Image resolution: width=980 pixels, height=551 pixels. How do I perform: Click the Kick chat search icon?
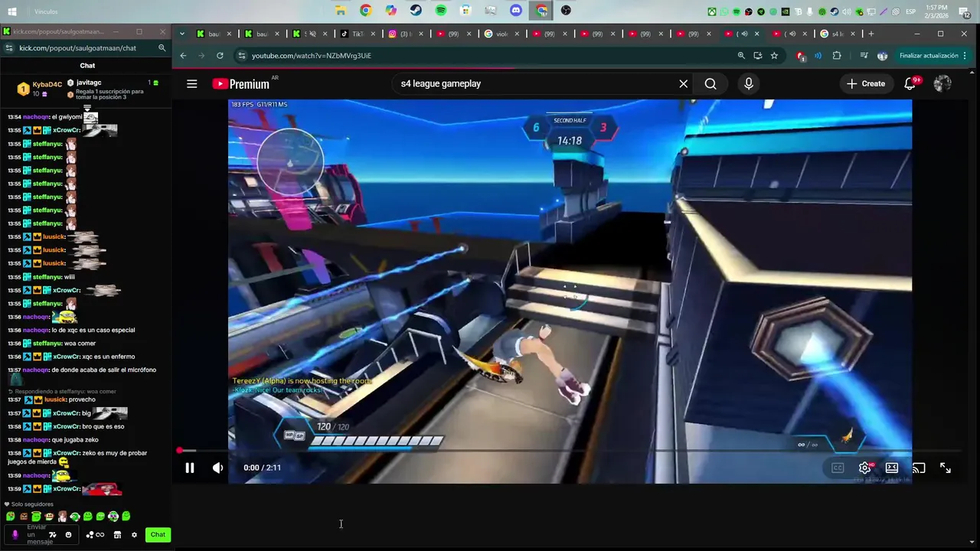162,47
